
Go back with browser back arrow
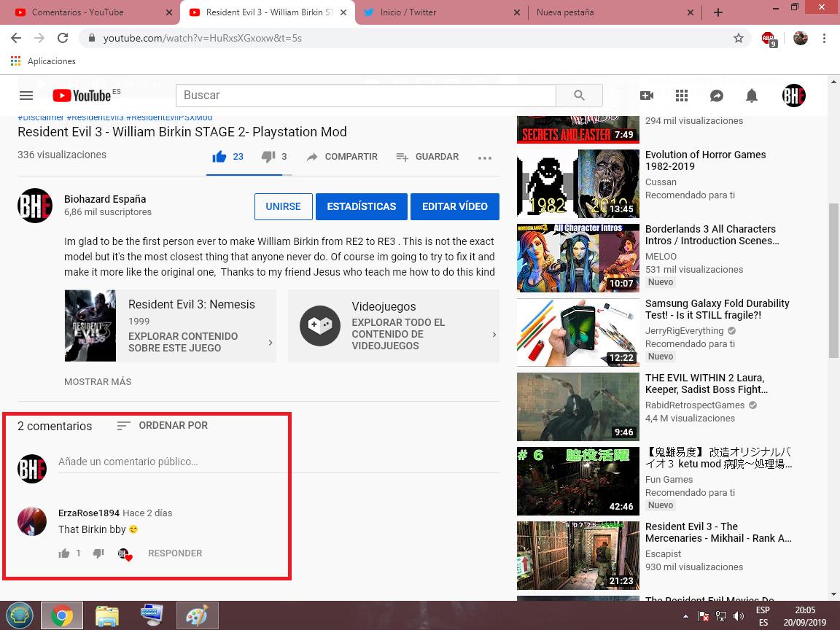pos(16,38)
